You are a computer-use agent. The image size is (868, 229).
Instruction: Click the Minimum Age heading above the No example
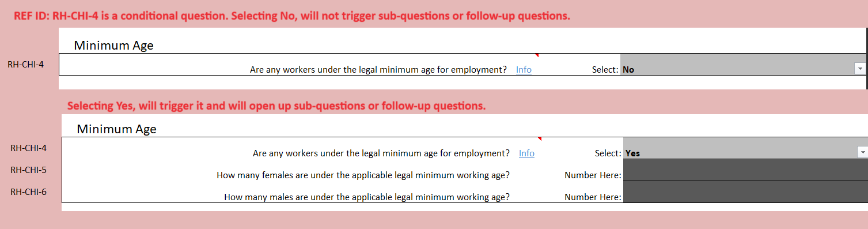click(113, 46)
